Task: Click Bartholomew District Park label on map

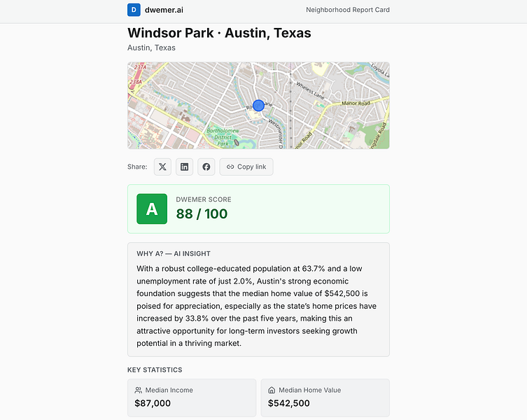Action: coord(223,137)
